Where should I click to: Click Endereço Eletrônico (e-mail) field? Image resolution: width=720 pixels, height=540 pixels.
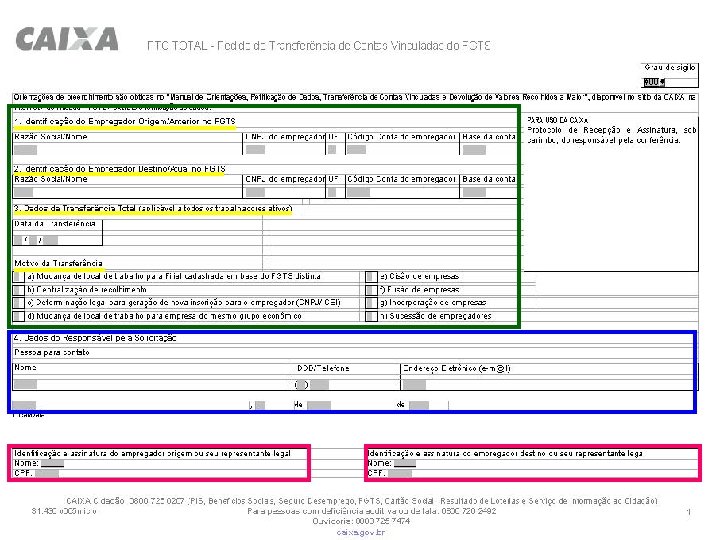[414, 385]
